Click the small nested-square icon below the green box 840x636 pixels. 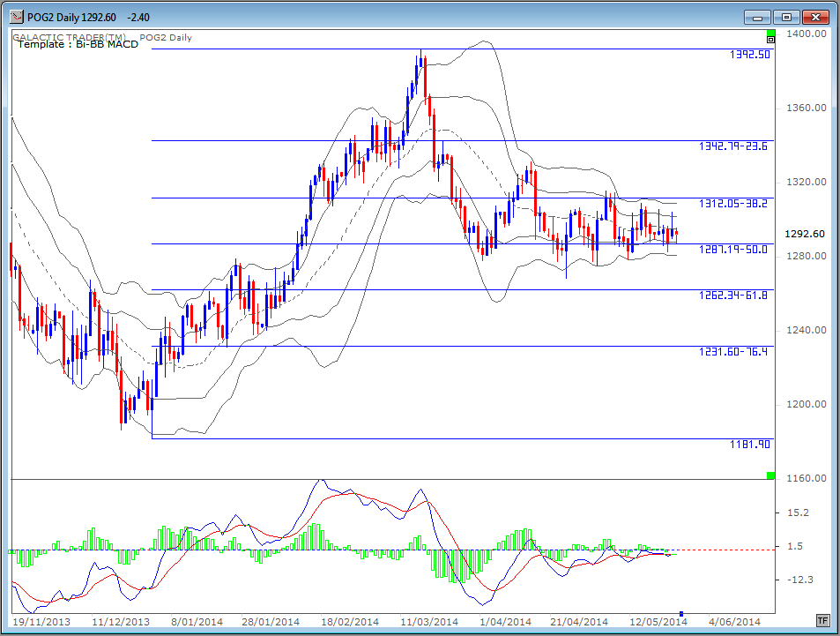click(770, 40)
